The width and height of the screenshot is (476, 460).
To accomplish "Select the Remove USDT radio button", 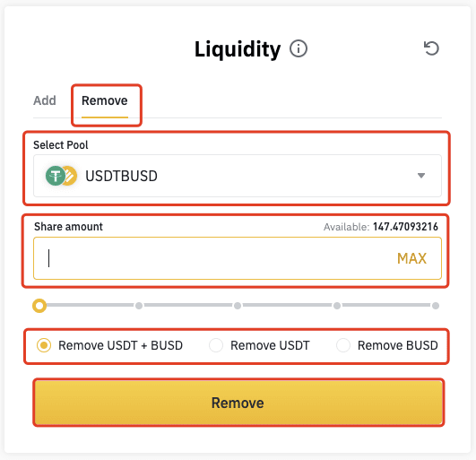I will click(x=216, y=345).
